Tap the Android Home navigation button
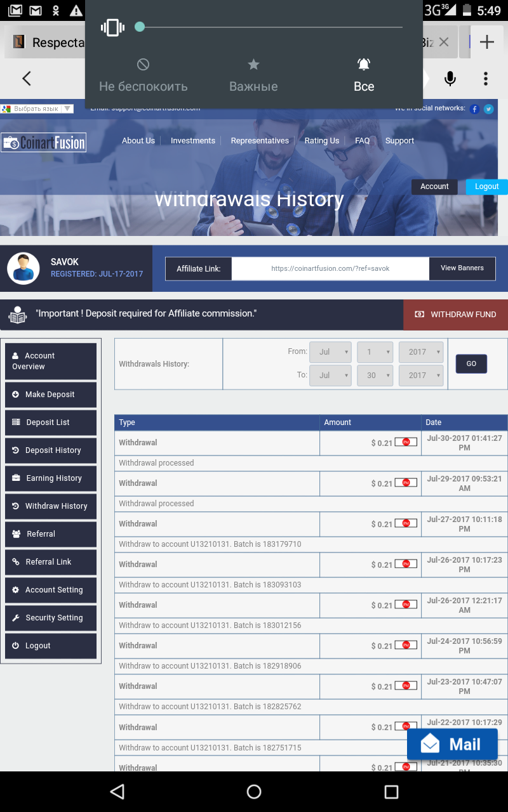Image resolution: width=508 pixels, height=812 pixels. 254,791
